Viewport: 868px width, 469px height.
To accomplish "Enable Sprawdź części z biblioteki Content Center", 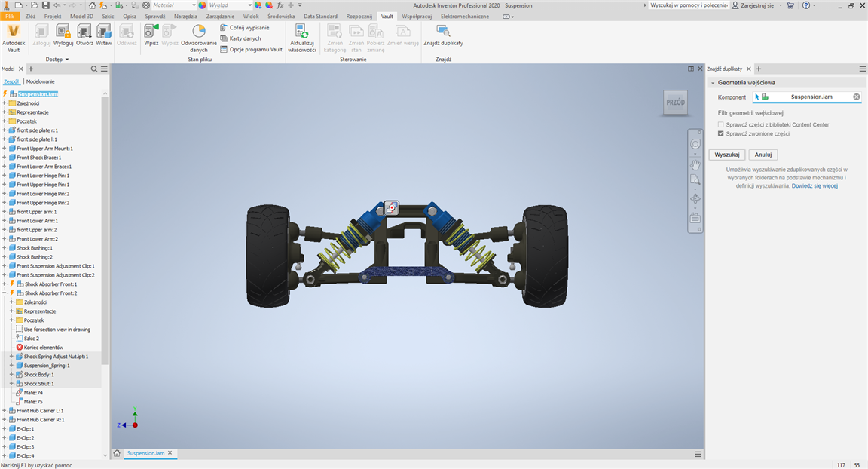I will tap(721, 124).
